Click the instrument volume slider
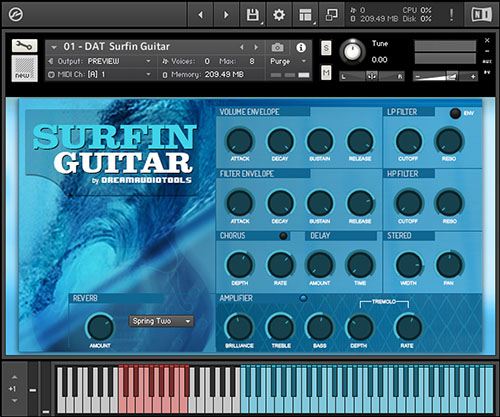The height and width of the screenshot is (417, 500). pos(445,76)
